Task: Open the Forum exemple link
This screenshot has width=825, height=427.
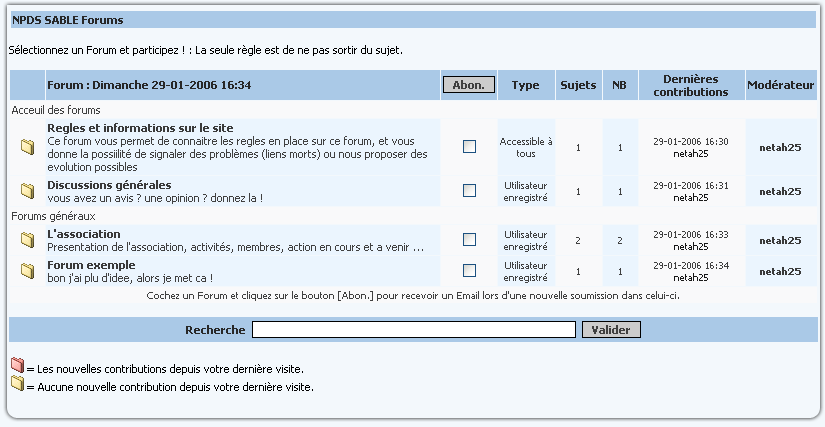Action: [91, 265]
